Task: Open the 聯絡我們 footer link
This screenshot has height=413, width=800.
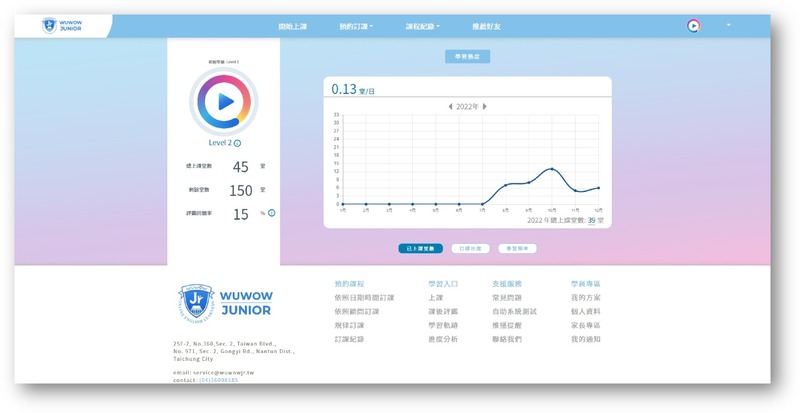Action: (x=507, y=340)
